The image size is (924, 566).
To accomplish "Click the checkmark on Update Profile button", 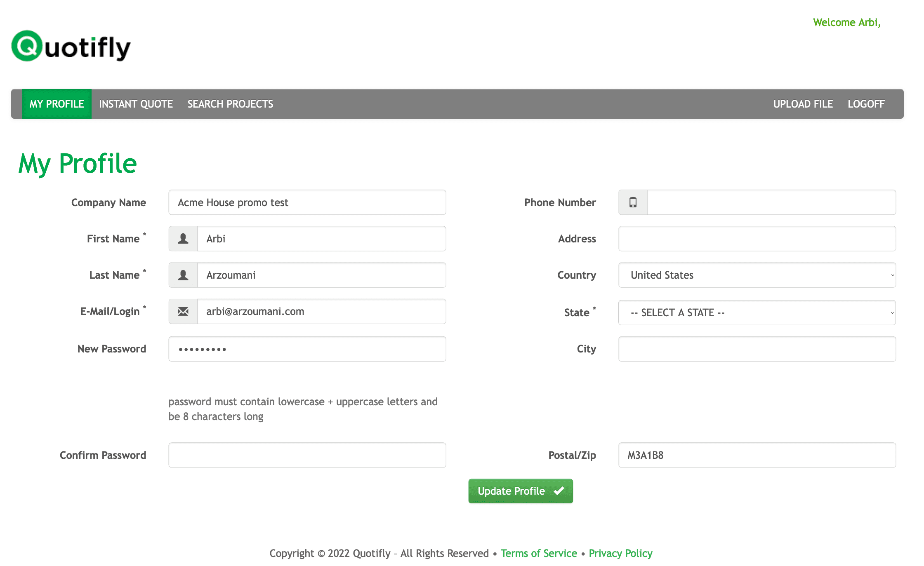I will 559,491.
